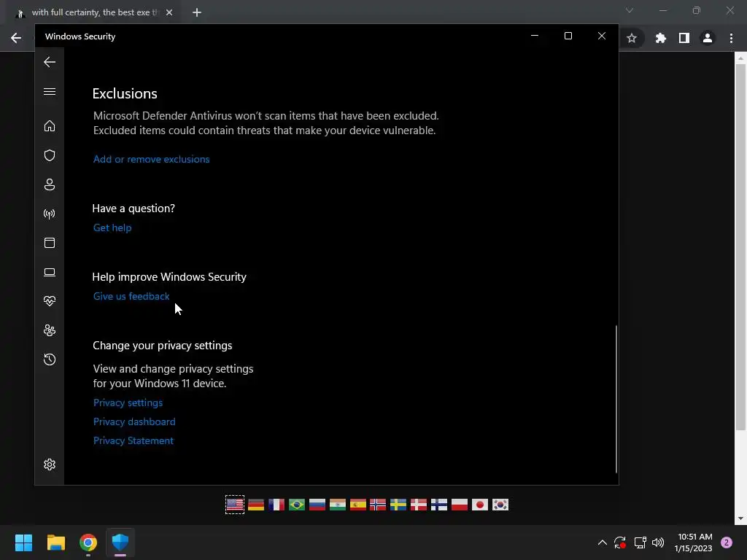Select the United States flag
This screenshot has width=747, height=560.
(235, 505)
